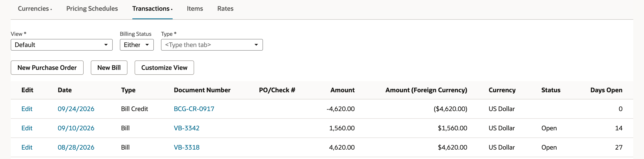Click the Date column header

pyautogui.click(x=65, y=90)
